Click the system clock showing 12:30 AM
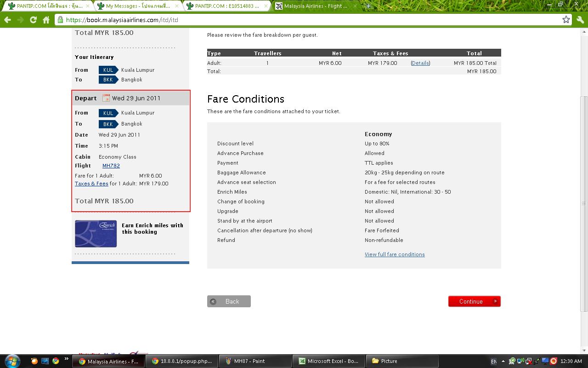 [571, 362]
